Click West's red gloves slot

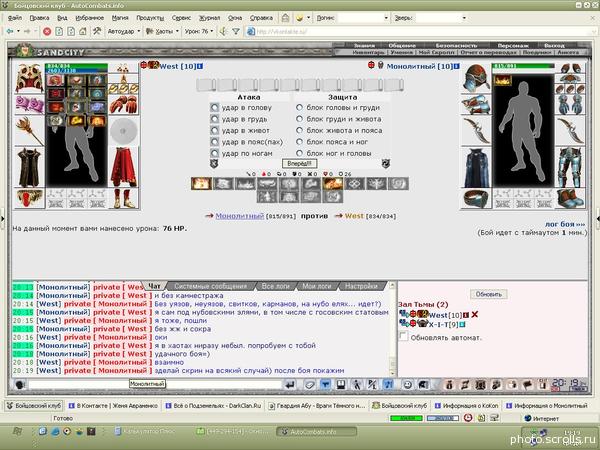[124, 104]
